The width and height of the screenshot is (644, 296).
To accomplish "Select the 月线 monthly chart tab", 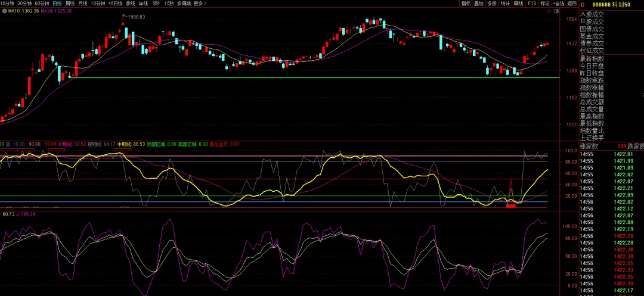I will tap(82, 4).
